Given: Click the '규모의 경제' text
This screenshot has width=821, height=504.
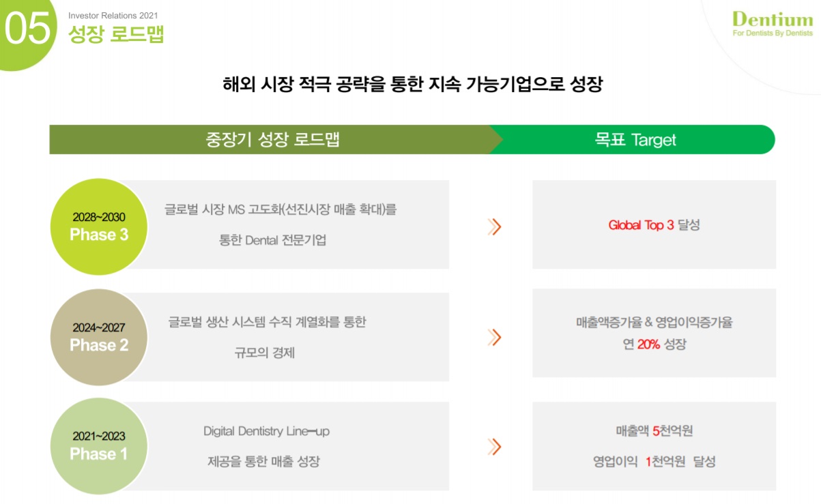Looking at the screenshot, I should 265,353.
